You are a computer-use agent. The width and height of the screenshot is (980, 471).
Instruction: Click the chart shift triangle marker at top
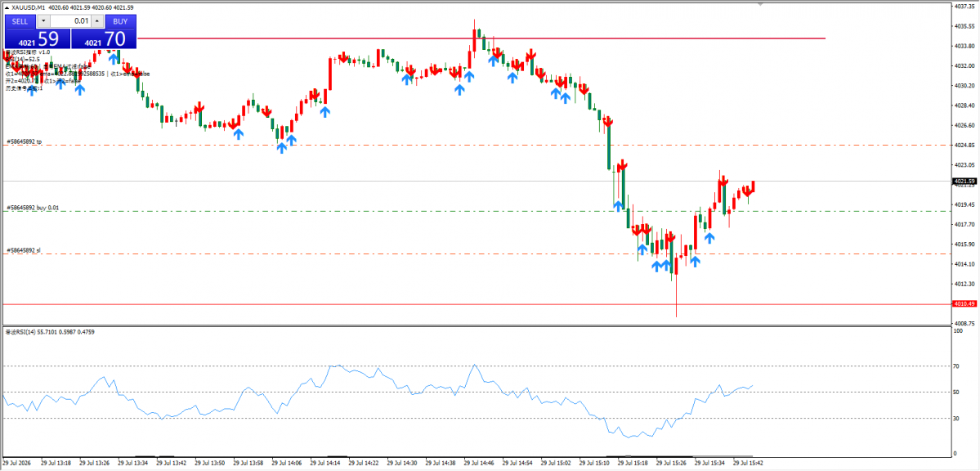pos(761,4)
